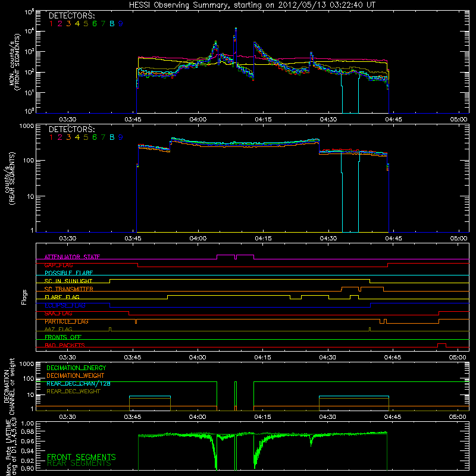Click the BAD_PACKETS flag label
Image resolution: width=476 pixels, height=476 pixels.
point(65,345)
